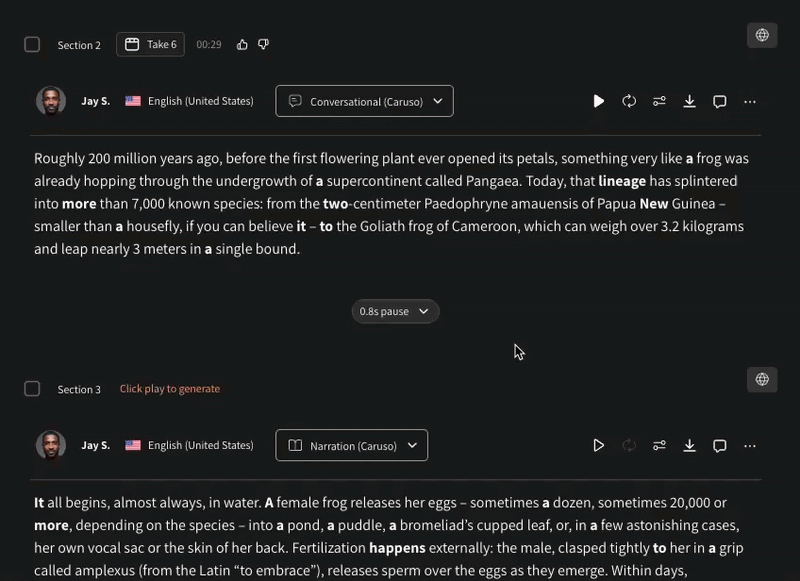Image resolution: width=800 pixels, height=581 pixels.
Task: Select the Section 3 checkbox
Action: point(32,389)
